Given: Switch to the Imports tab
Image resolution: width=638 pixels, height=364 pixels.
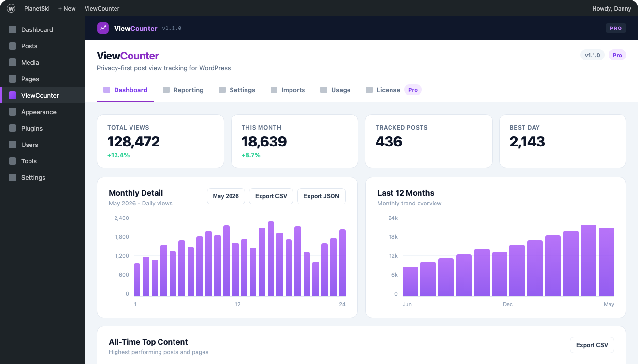Looking at the screenshot, I should (288, 90).
